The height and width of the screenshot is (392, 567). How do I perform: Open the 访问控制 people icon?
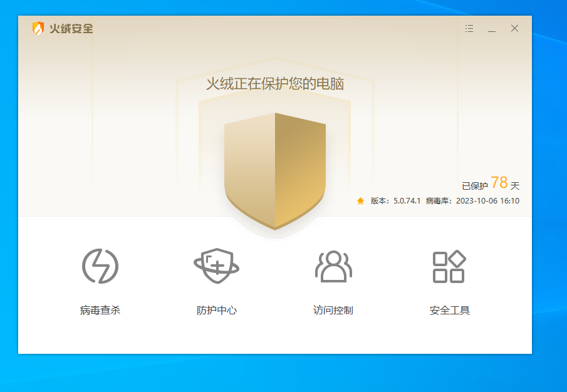(333, 266)
